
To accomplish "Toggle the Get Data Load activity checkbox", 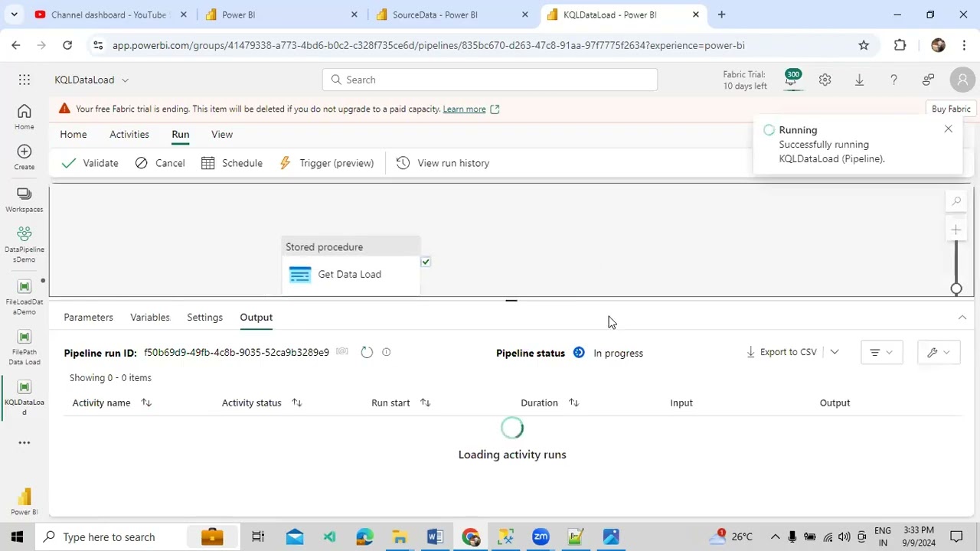I will [x=426, y=262].
